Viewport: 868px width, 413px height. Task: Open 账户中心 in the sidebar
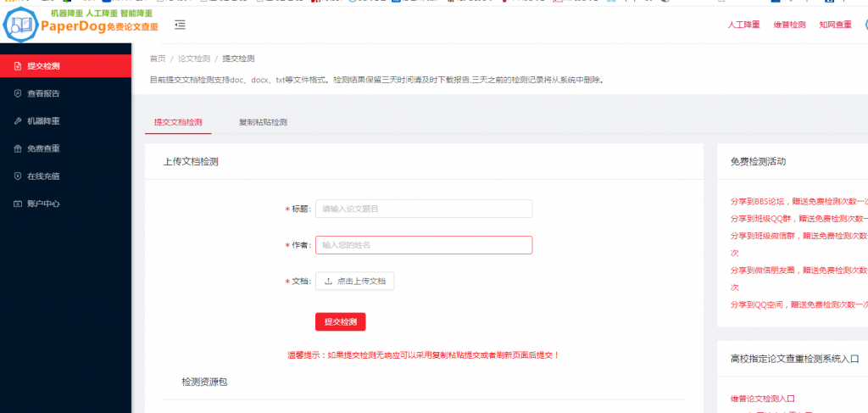pyautogui.click(x=65, y=204)
